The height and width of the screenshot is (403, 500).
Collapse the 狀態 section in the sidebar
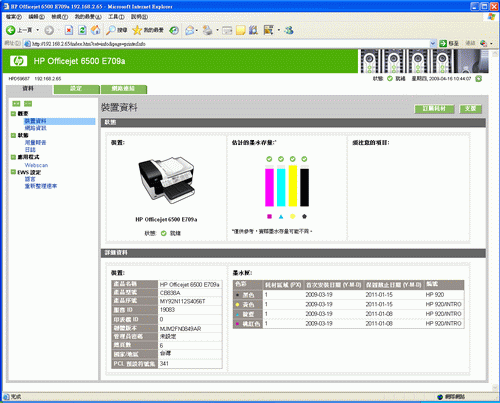pos(13,135)
